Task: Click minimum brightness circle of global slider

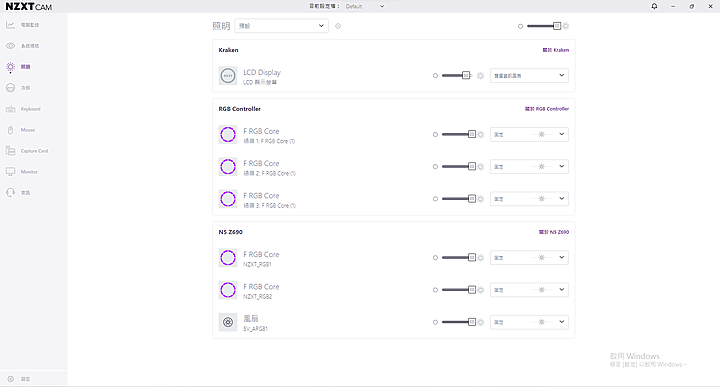Action: point(520,26)
